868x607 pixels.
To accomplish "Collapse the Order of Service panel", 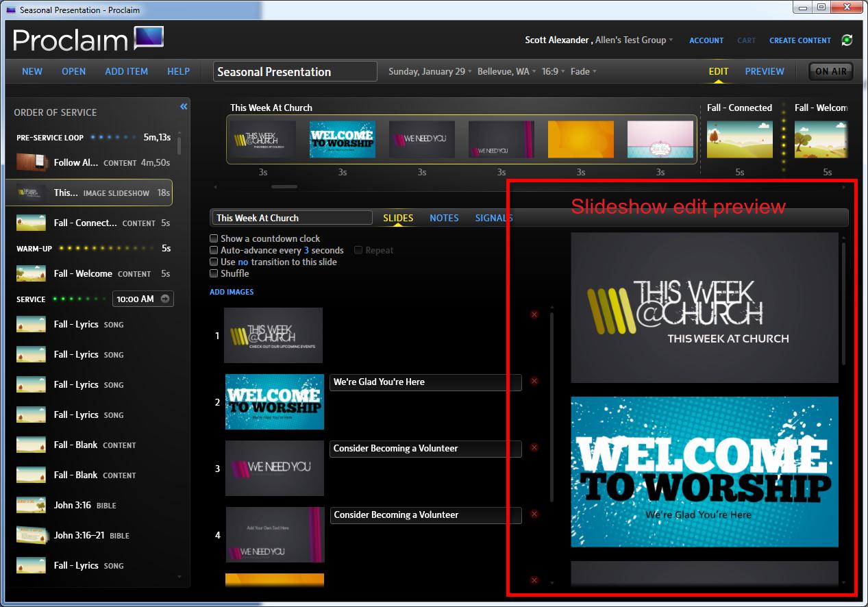I will 183,106.
